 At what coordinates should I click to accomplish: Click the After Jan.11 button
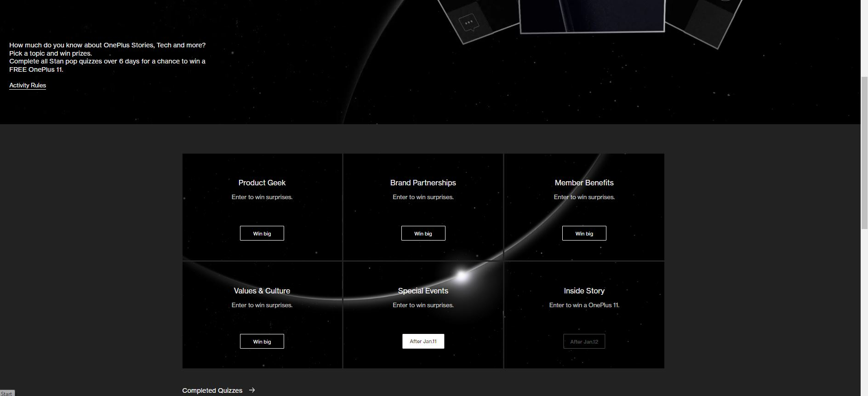click(x=423, y=341)
